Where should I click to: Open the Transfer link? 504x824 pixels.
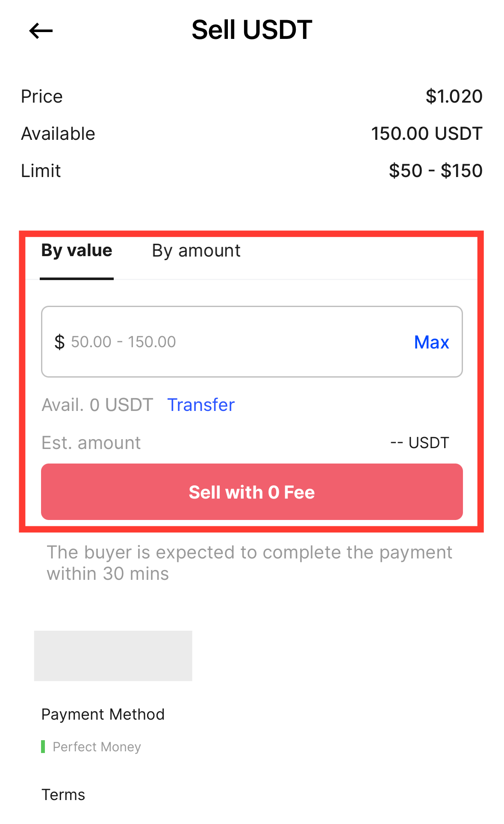[201, 405]
